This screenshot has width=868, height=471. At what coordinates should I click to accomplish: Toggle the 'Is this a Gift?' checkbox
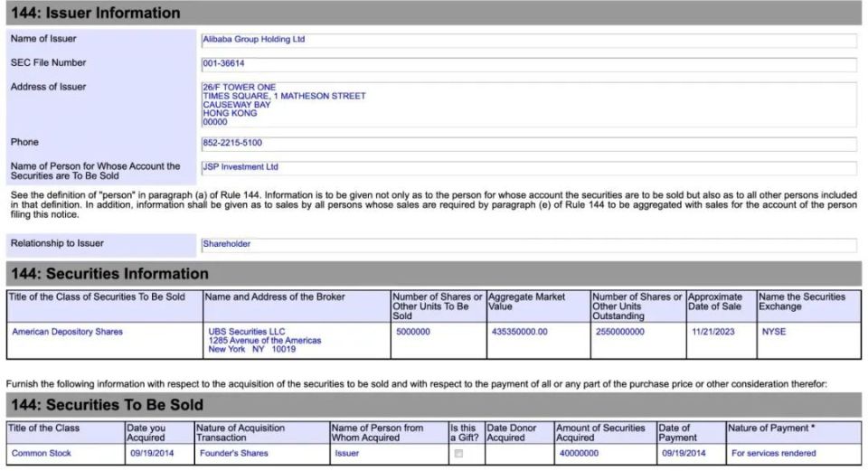tap(458, 453)
